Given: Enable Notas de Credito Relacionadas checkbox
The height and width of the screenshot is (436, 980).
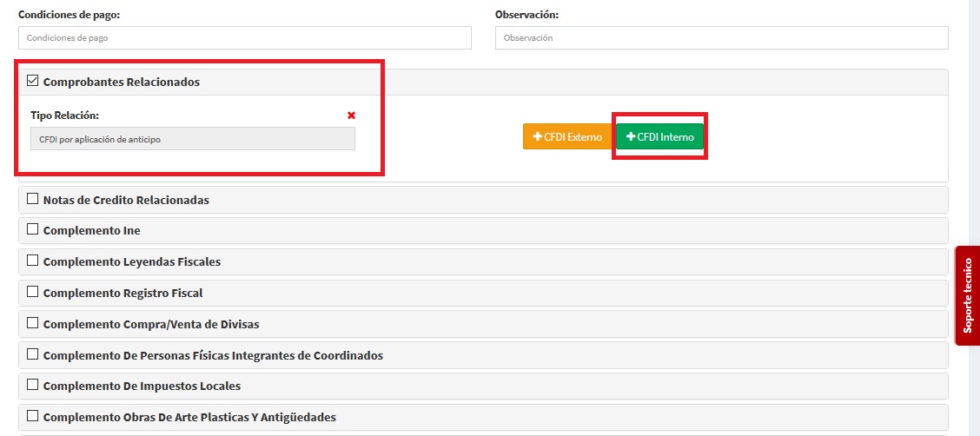Looking at the screenshot, I should pos(33,199).
